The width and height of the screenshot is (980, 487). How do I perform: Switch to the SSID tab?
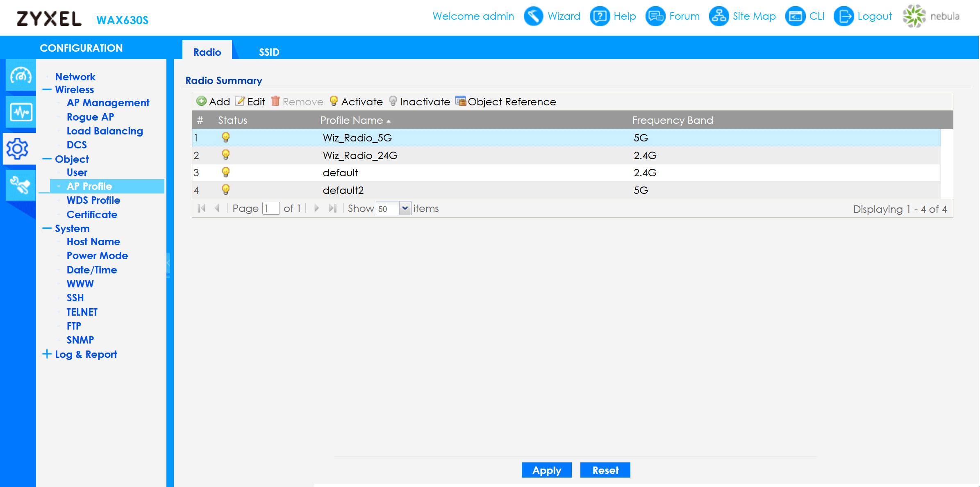click(269, 52)
